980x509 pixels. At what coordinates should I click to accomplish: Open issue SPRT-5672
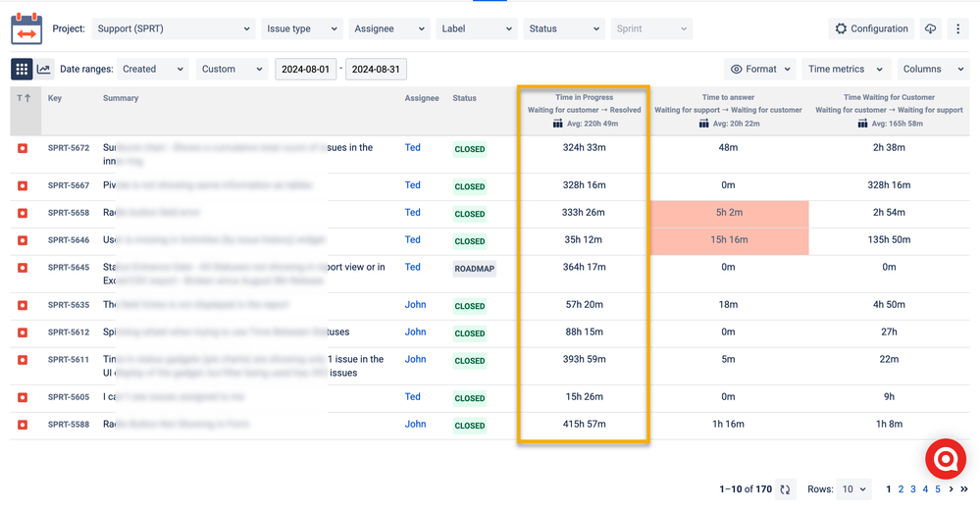click(69, 148)
